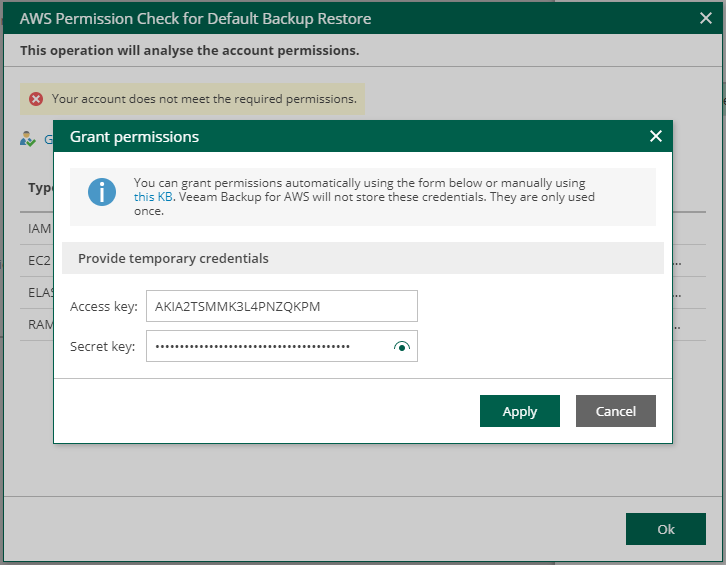Click the Ok button in background window
Image resolution: width=726 pixels, height=565 pixels.
[x=665, y=529]
